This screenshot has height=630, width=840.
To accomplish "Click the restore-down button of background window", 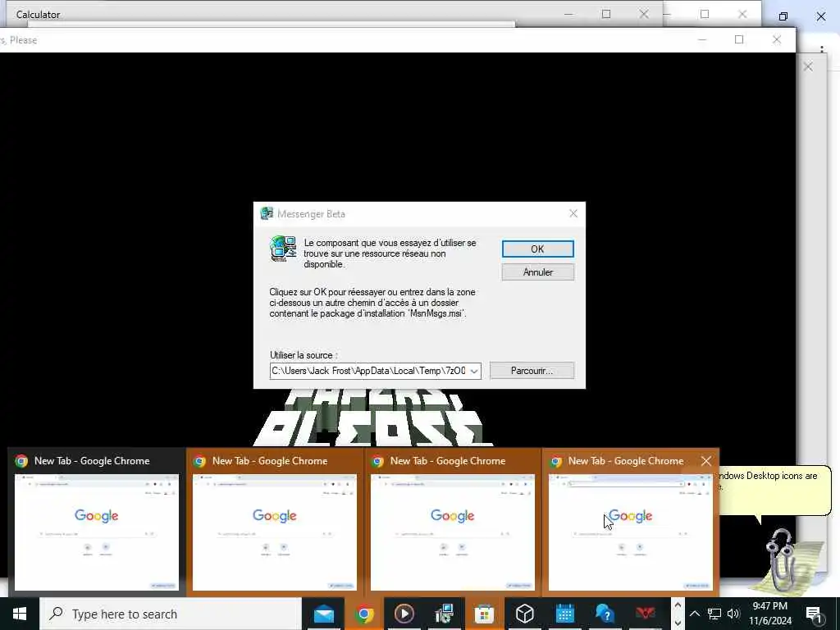I will (x=783, y=16).
